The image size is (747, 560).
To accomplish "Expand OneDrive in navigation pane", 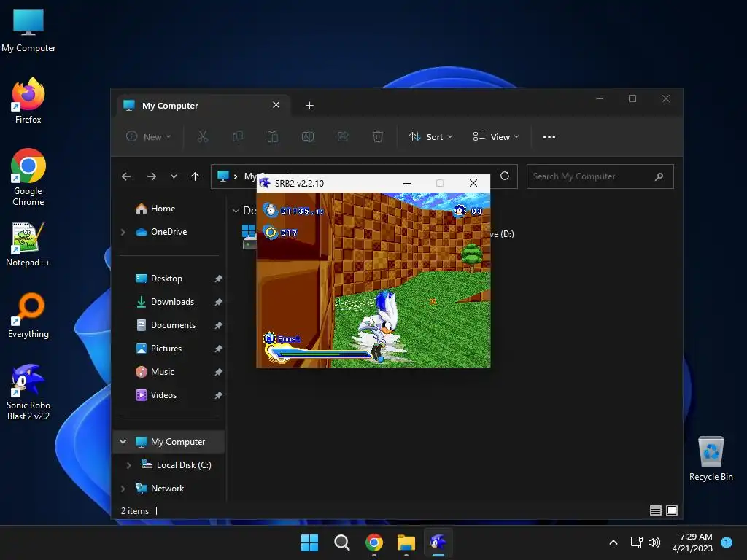I will tap(123, 232).
